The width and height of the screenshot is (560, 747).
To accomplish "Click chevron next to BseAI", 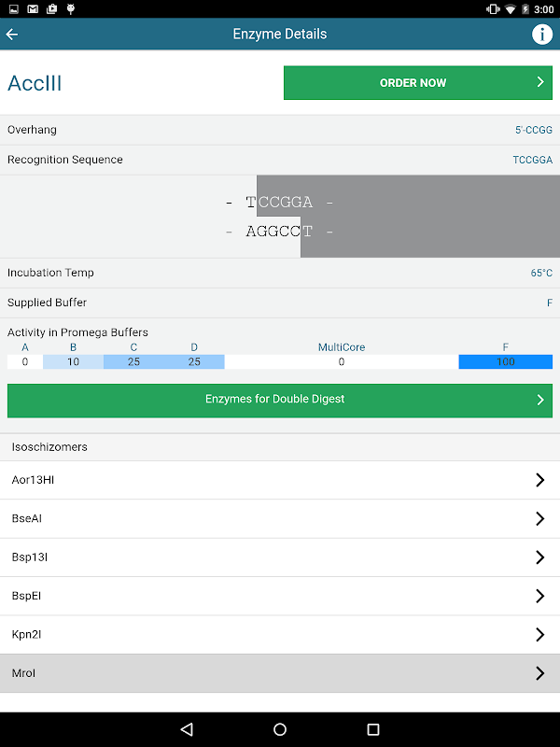I will [539, 518].
